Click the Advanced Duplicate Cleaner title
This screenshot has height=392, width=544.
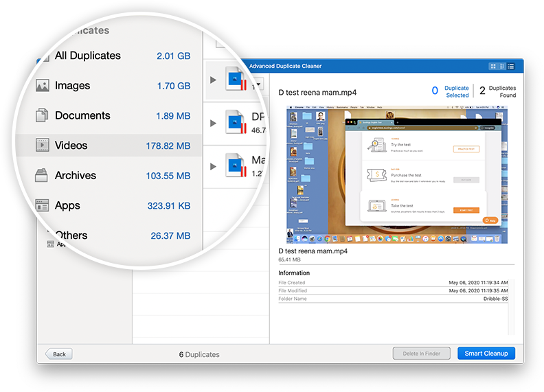(x=285, y=66)
